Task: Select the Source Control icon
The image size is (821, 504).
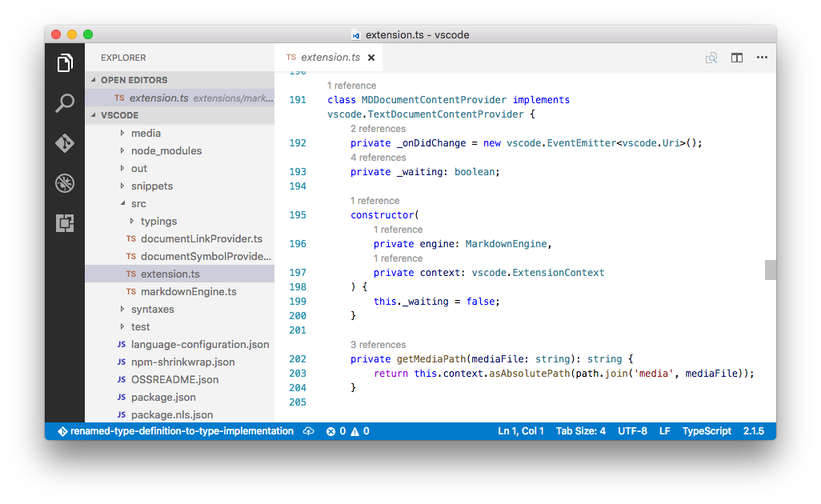Action: pos(65,143)
